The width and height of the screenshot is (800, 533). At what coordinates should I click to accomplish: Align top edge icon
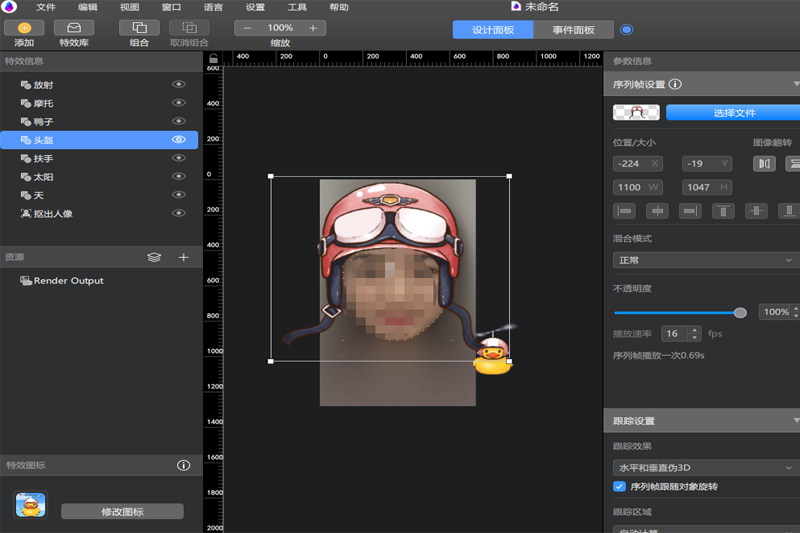coord(723,211)
